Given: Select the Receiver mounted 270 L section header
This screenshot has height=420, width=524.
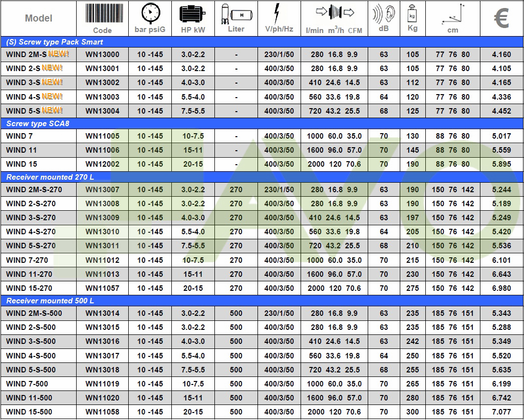Looking at the screenshot, I should [x=50, y=177].
